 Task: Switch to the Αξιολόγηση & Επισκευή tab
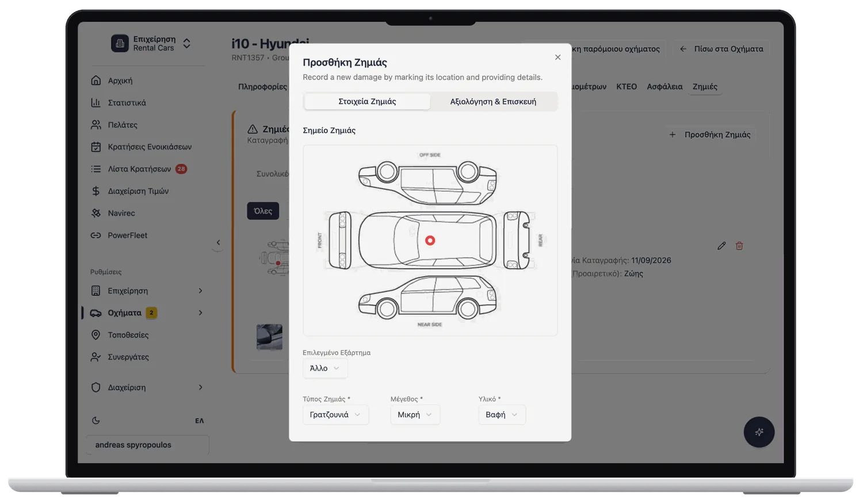pyautogui.click(x=493, y=101)
